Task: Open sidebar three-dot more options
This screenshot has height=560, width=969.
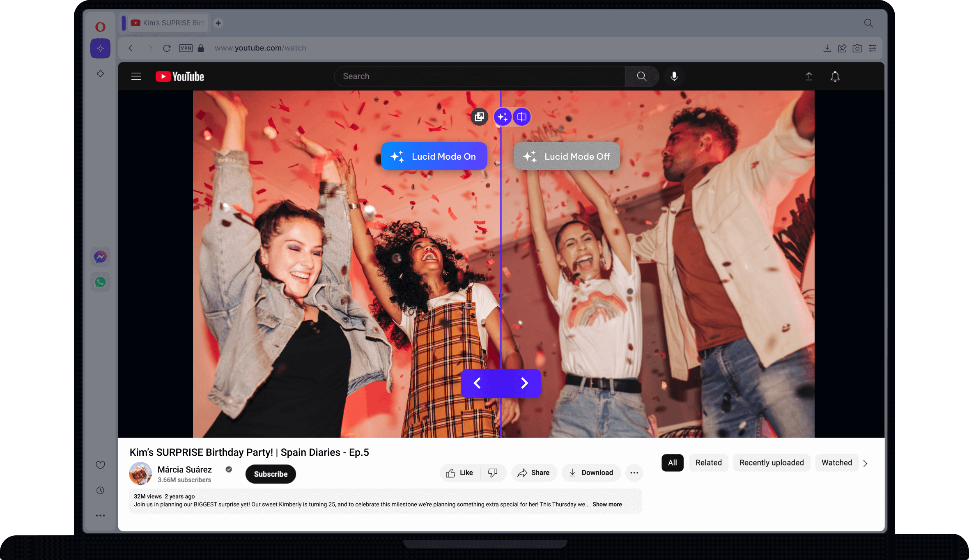Action: (100, 516)
